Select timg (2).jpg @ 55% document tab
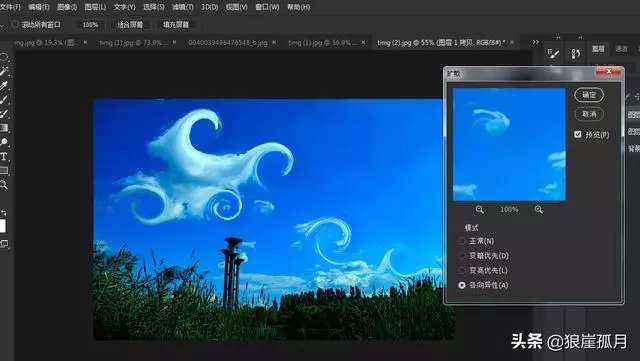This screenshot has height=361, width=640. (x=441, y=42)
